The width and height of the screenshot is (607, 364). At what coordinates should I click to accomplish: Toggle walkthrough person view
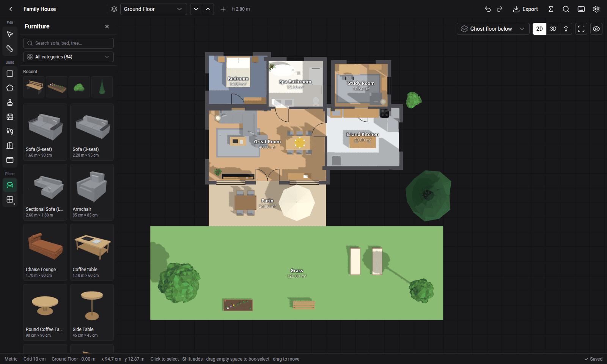point(566,29)
